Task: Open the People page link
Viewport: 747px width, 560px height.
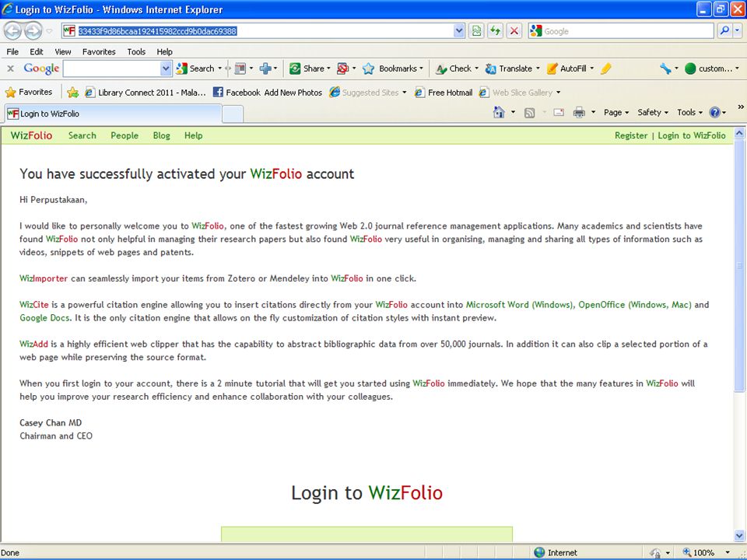Action: [124, 135]
